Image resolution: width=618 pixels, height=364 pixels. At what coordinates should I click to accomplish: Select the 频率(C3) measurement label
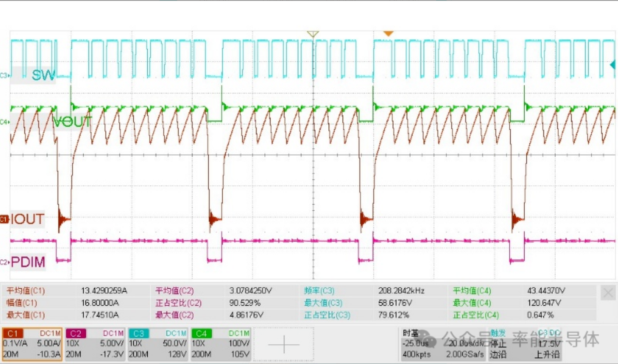[x=320, y=290]
